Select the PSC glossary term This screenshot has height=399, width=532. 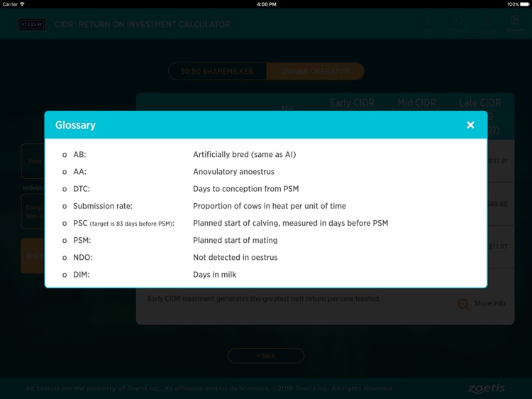[x=124, y=223]
